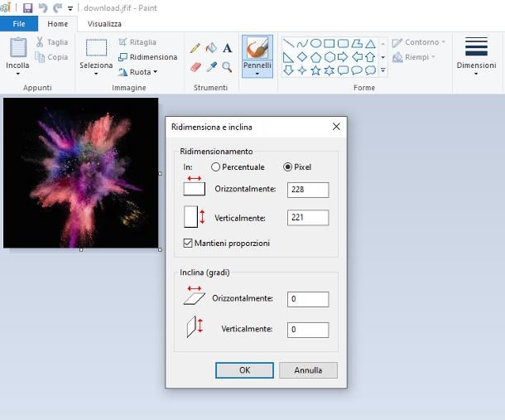
Task: Select the Curve shape
Action: tap(302, 43)
